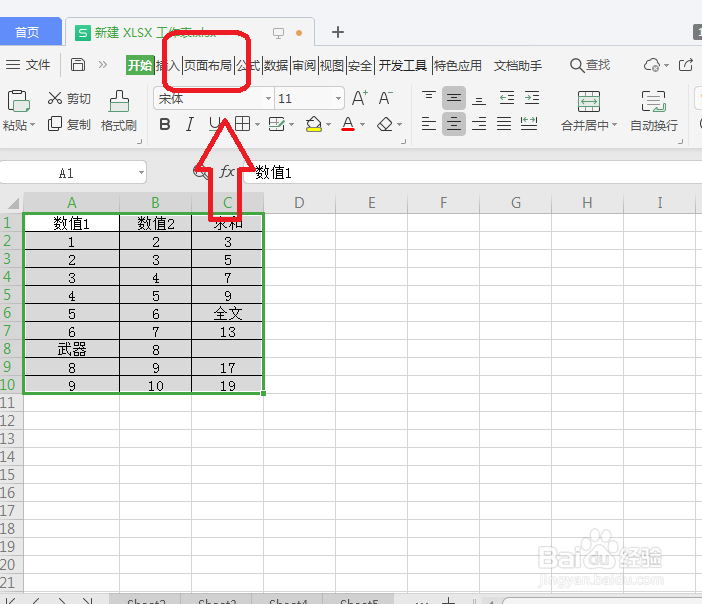Expand fill color dropdown arrow
The width and height of the screenshot is (702, 604).
[328, 124]
